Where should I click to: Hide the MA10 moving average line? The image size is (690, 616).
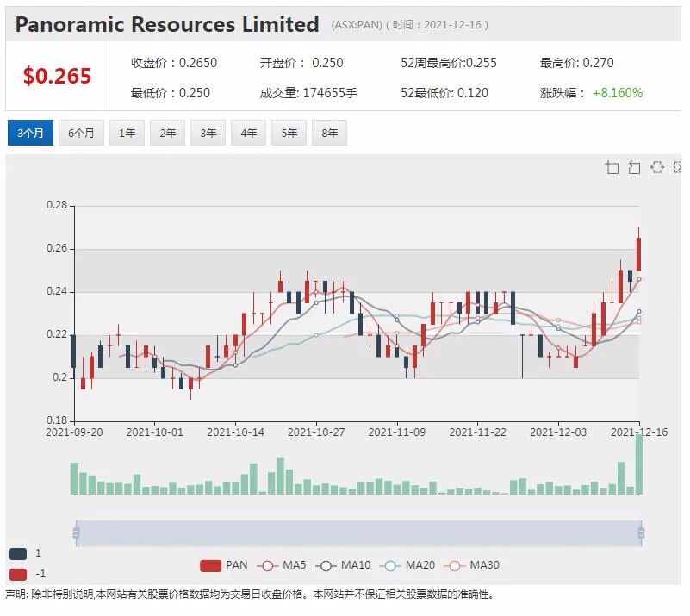[x=343, y=565]
